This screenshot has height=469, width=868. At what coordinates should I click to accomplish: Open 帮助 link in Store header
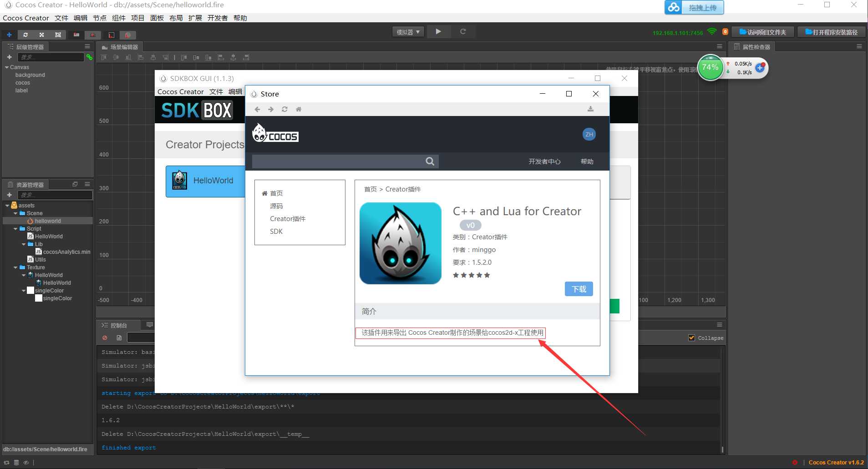tap(587, 161)
